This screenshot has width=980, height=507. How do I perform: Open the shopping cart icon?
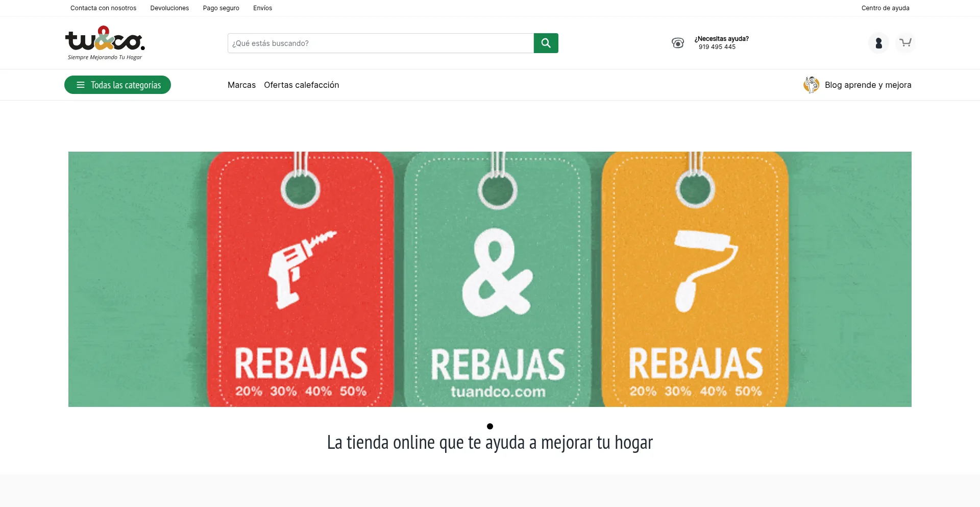[905, 43]
